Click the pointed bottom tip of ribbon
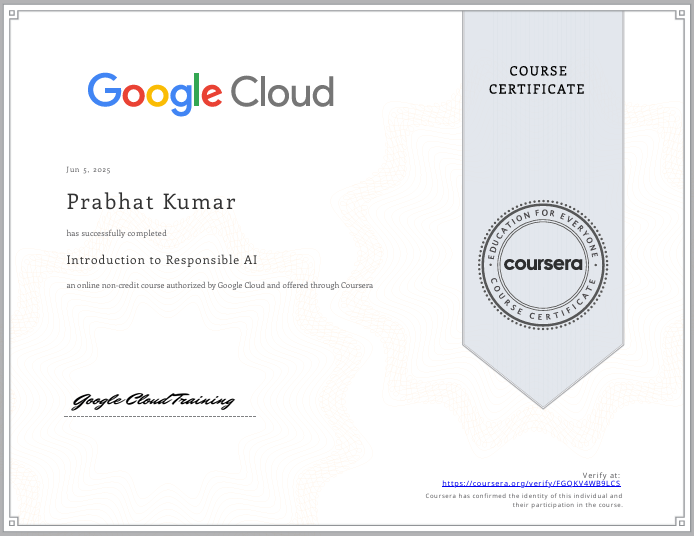Screen dimensions: 694x536 point(543,404)
